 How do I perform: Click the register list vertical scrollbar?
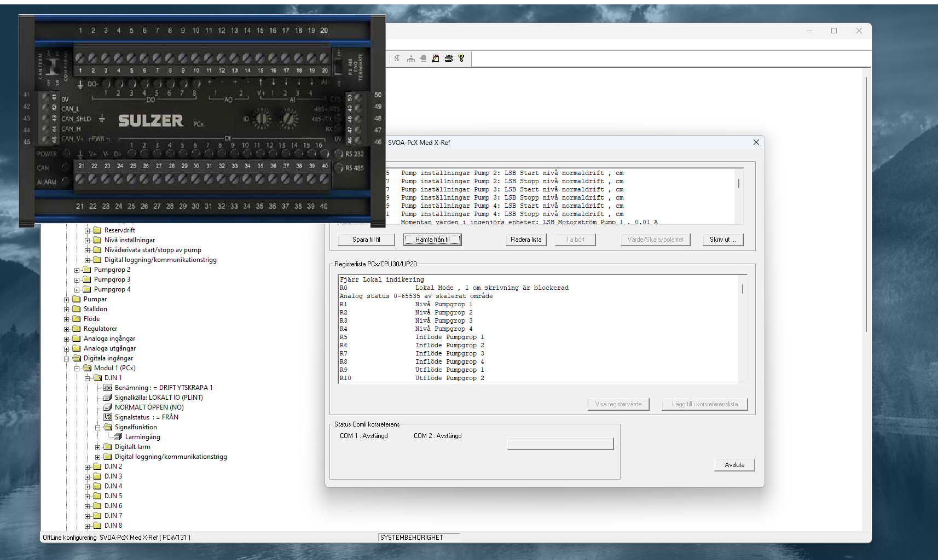(x=743, y=328)
